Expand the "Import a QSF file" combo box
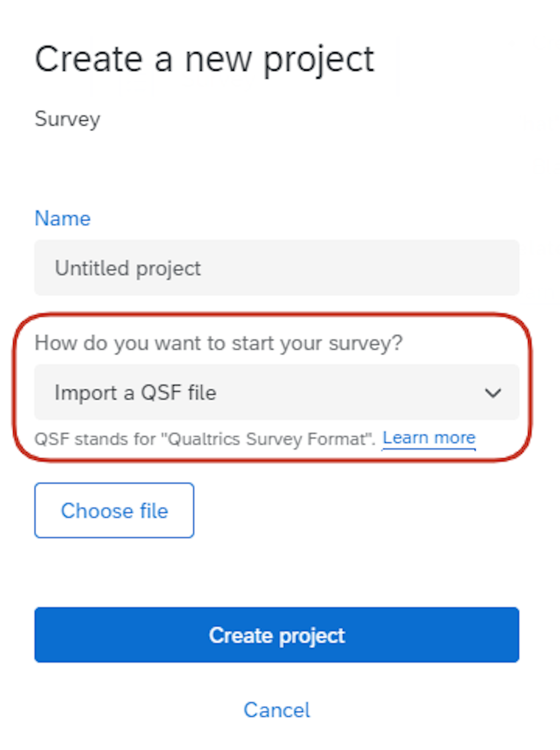The width and height of the screenshot is (560, 750). pyautogui.click(x=276, y=392)
